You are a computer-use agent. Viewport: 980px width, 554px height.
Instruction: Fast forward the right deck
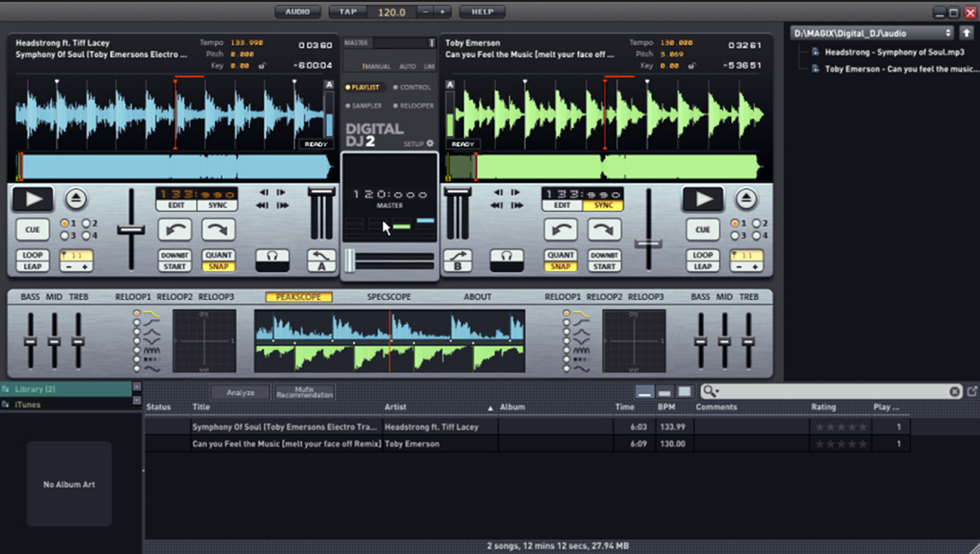517,205
